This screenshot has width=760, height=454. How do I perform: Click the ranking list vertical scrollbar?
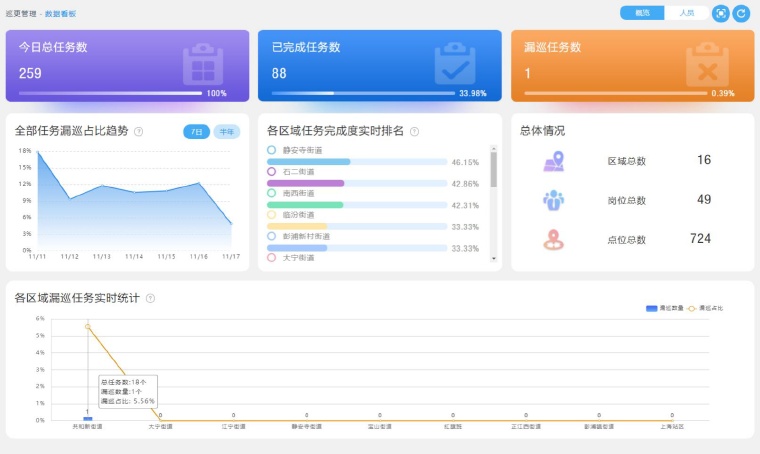[x=493, y=170]
